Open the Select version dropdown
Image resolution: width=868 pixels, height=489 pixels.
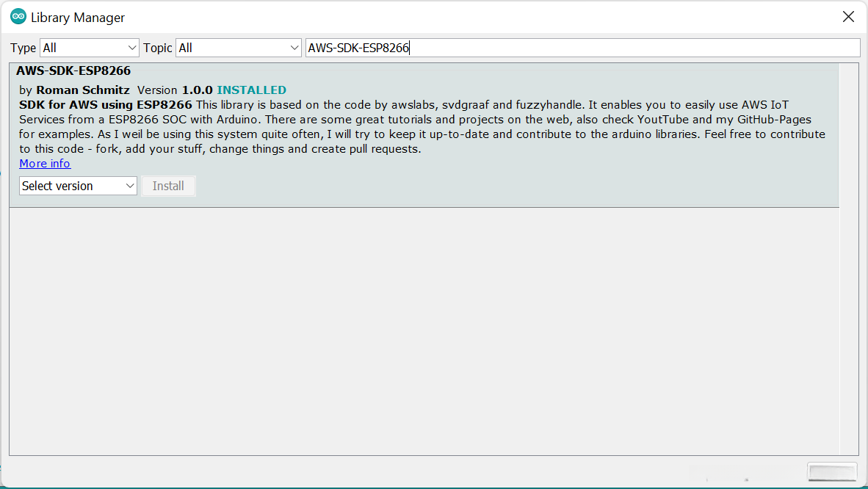tap(78, 186)
